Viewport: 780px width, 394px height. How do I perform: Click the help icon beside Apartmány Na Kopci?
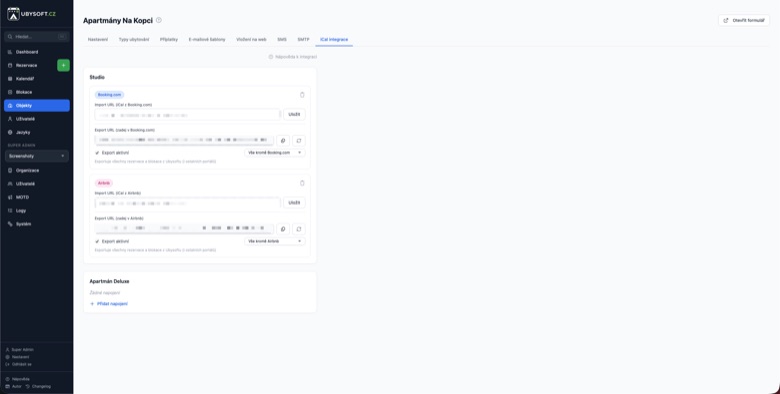[159, 20]
